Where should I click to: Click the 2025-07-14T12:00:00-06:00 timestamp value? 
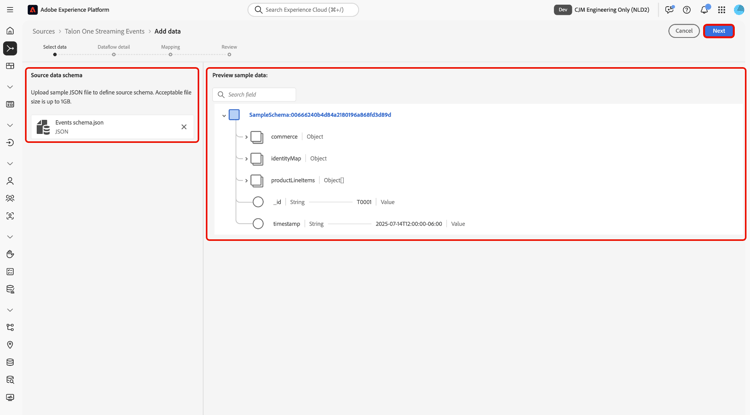pos(409,224)
